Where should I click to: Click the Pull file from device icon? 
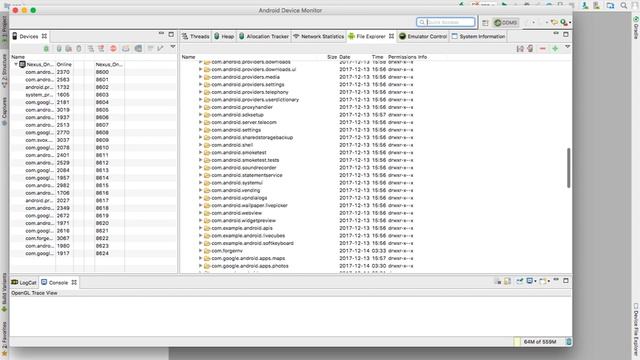[520, 49]
